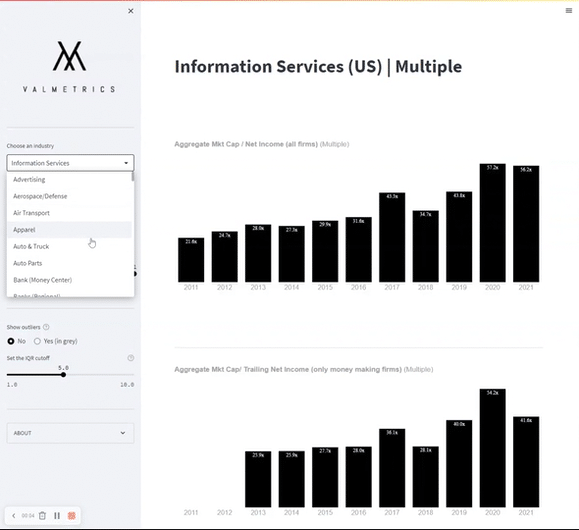Expand the ABOUT section

(70, 433)
